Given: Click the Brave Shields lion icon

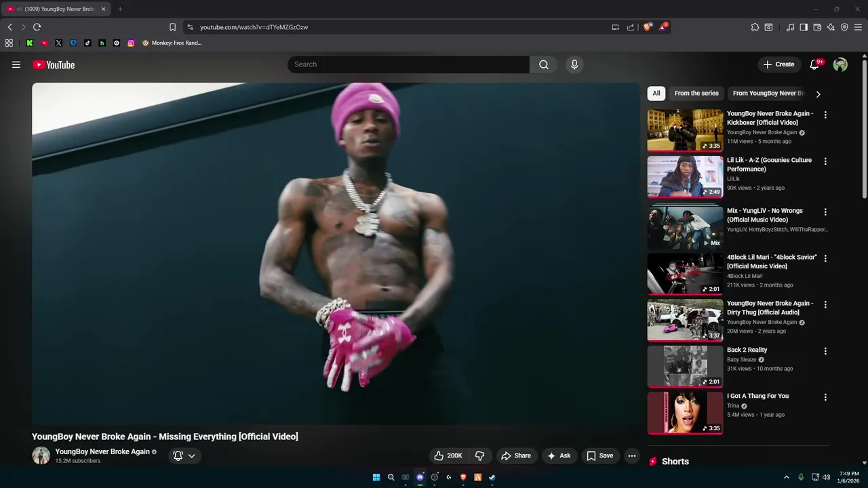Looking at the screenshot, I should click(x=648, y=27).
